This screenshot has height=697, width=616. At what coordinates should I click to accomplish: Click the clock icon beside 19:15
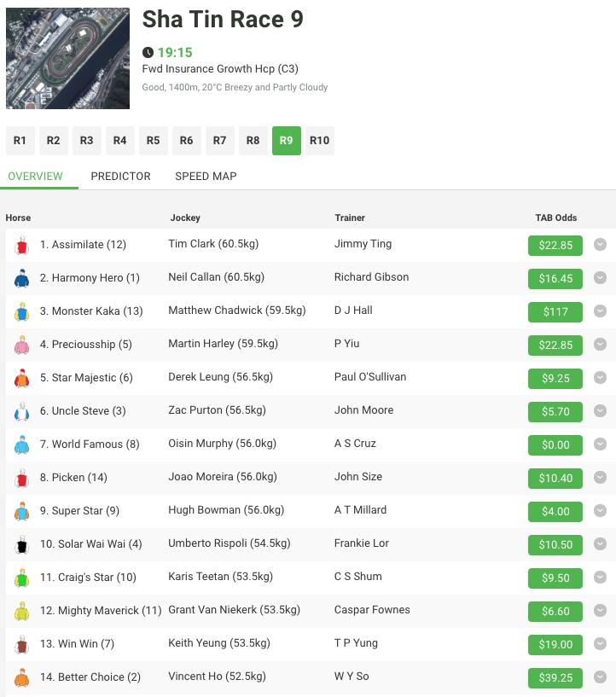148,53
